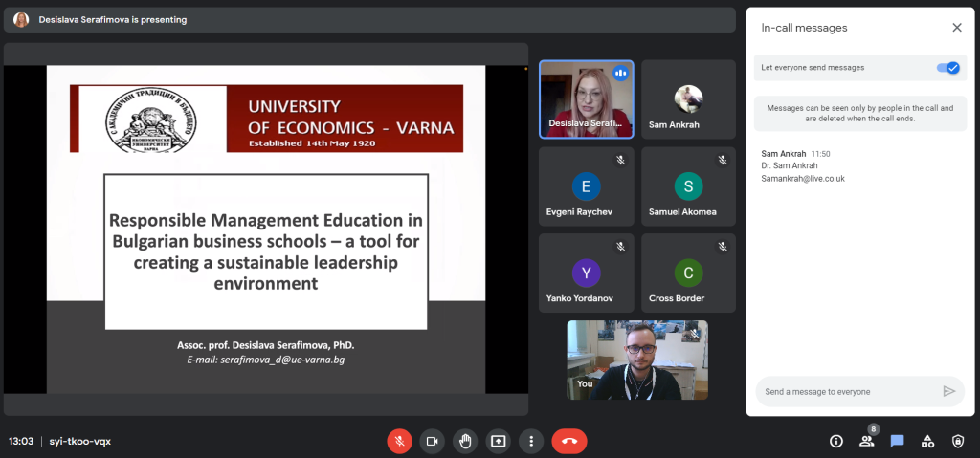The width and height of the screenshot is (980, 458).
Task: Open the meeting details info icon
Action: 836,441
